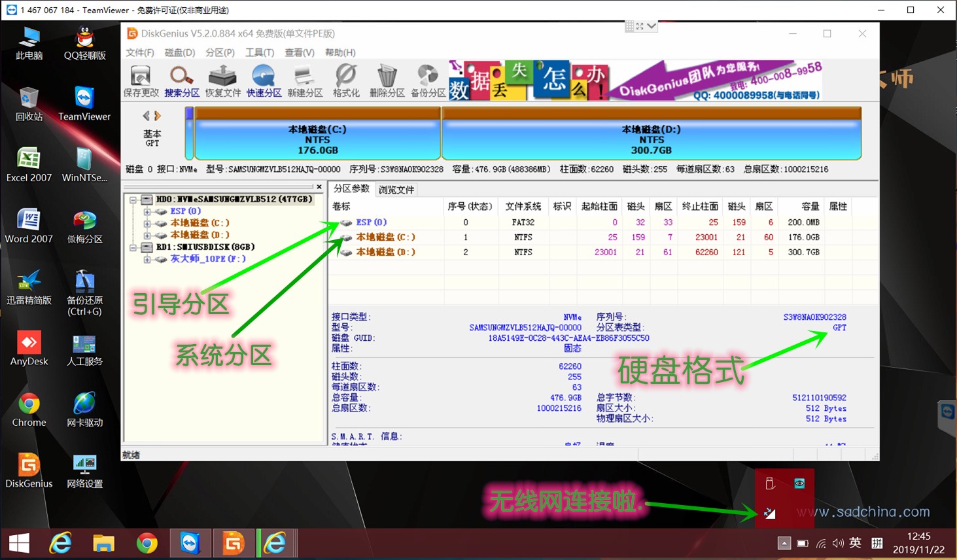Open the 回收站 recycle bin icon
Image resolution: width=957 pixels, height=560 pixels.
pos(29,104)
